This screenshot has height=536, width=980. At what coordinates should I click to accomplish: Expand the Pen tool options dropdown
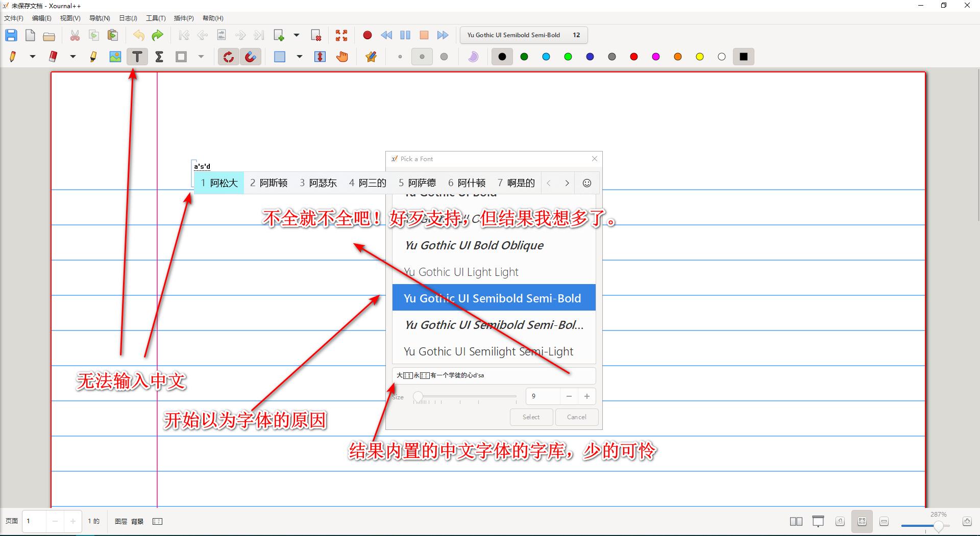[33, 57]
